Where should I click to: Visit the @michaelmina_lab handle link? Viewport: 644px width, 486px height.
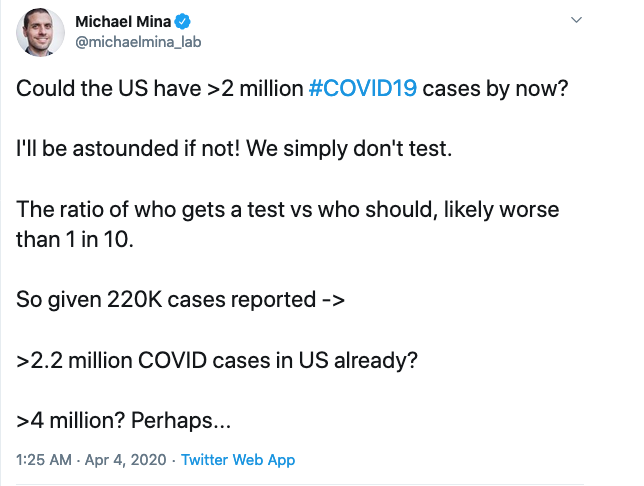(138, 42)
